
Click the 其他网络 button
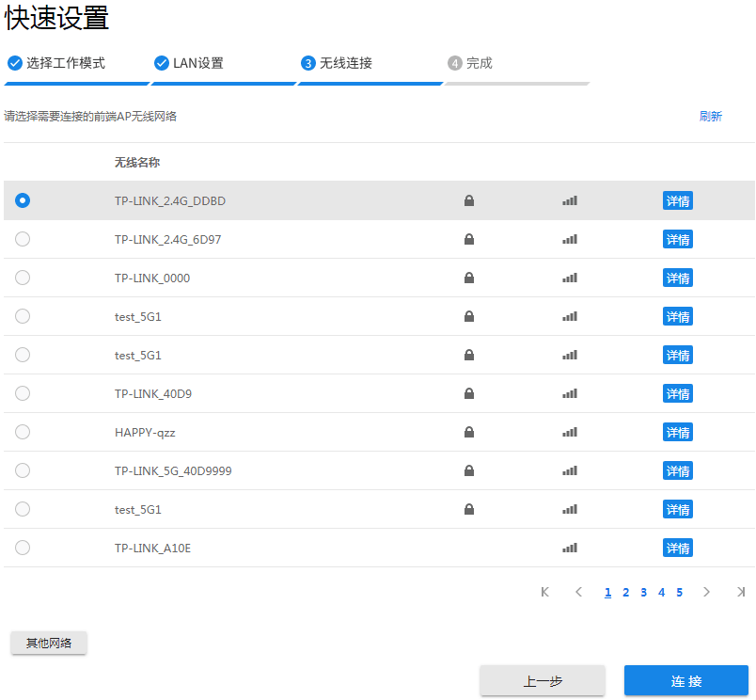tap(48, 642)
